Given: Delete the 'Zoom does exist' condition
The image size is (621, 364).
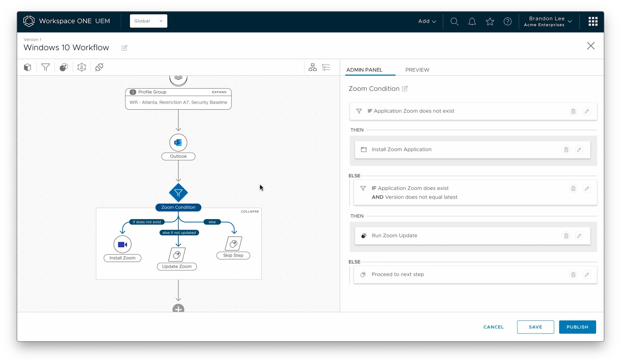Looking at the screenshot, I should pos(573,188).
